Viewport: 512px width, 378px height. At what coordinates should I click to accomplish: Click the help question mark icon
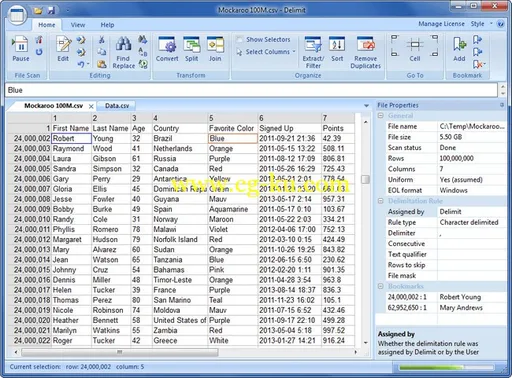(x=500, y=24)
